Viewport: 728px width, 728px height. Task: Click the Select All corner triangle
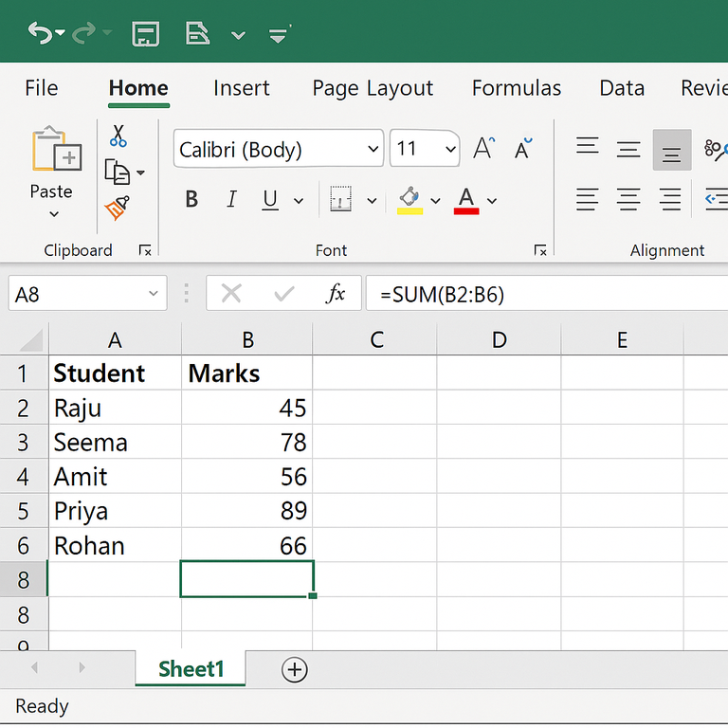[30, 340]
